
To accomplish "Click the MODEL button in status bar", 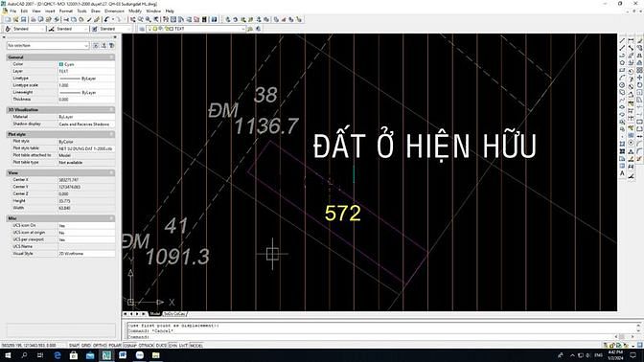I will [x=196, y=346].
